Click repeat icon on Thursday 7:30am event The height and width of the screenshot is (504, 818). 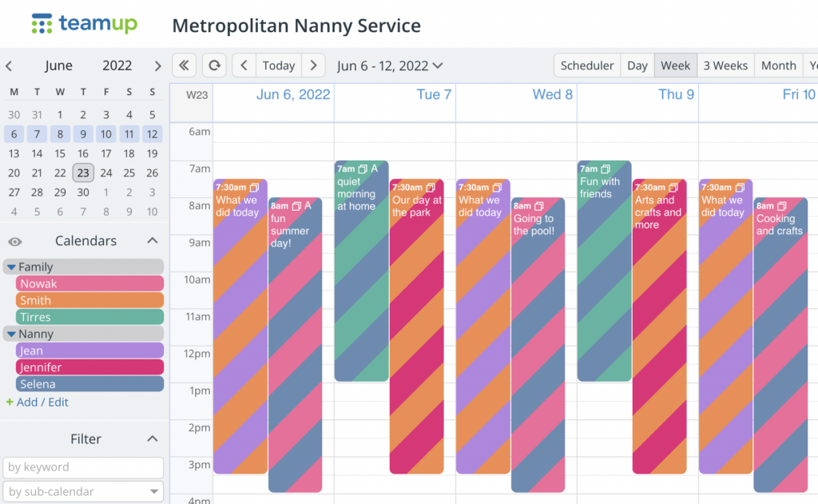(673, 188)
